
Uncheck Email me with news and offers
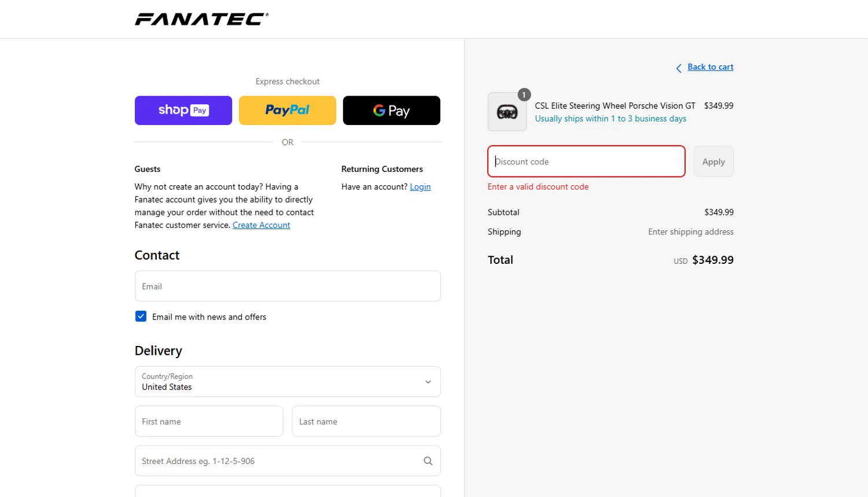(141, 316)
